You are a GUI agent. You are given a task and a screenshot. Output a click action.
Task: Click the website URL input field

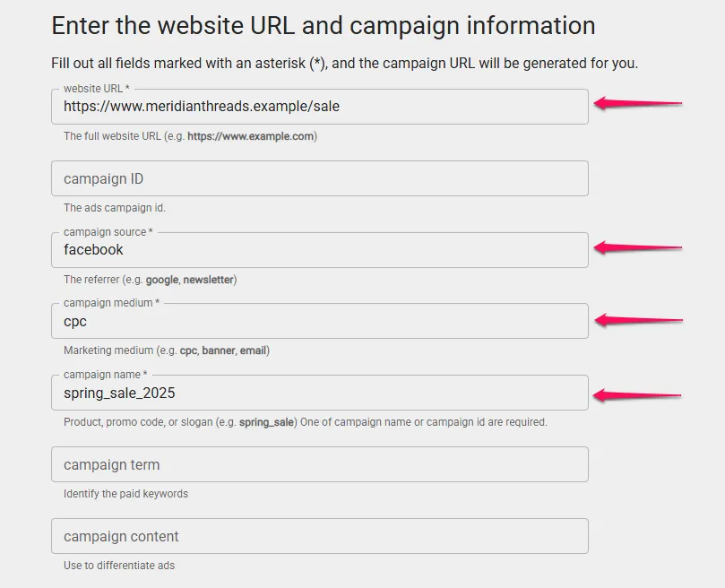319,107
